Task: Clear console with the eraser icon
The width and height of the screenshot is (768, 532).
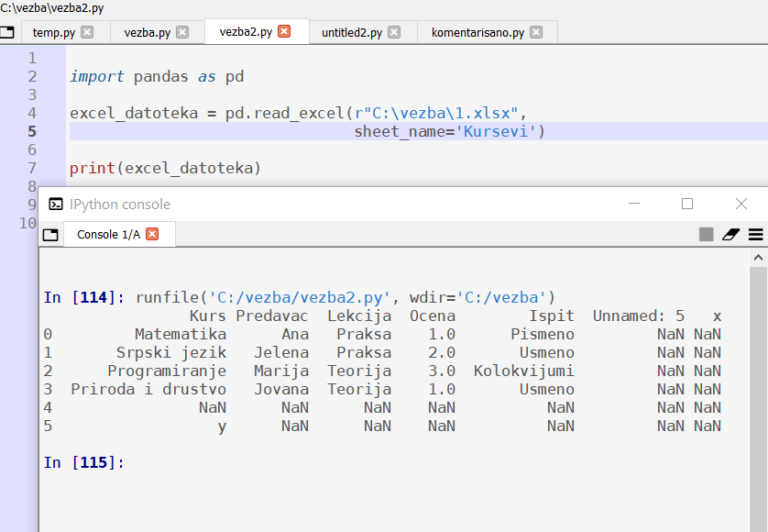Action: pyautogui.click(x=731, y=235)
